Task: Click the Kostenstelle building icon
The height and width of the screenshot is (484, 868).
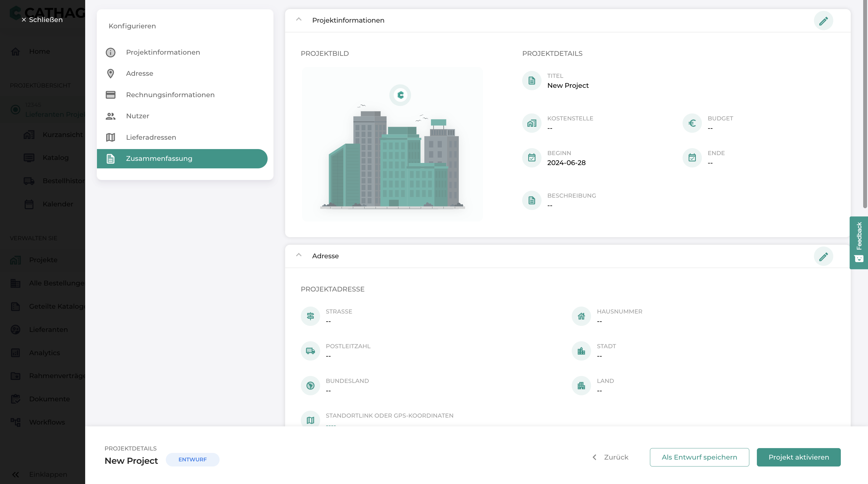Action: pyautogui.click(x=532, y=123)
